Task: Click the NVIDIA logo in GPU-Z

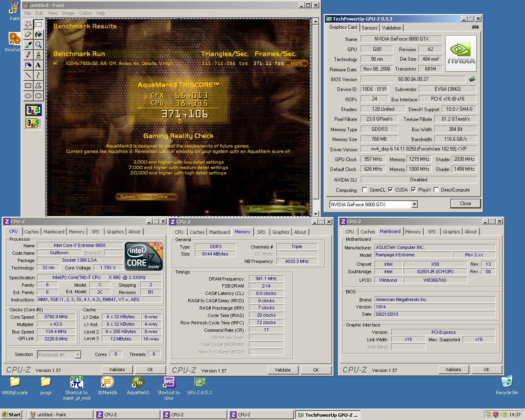Action: [461, 53]
